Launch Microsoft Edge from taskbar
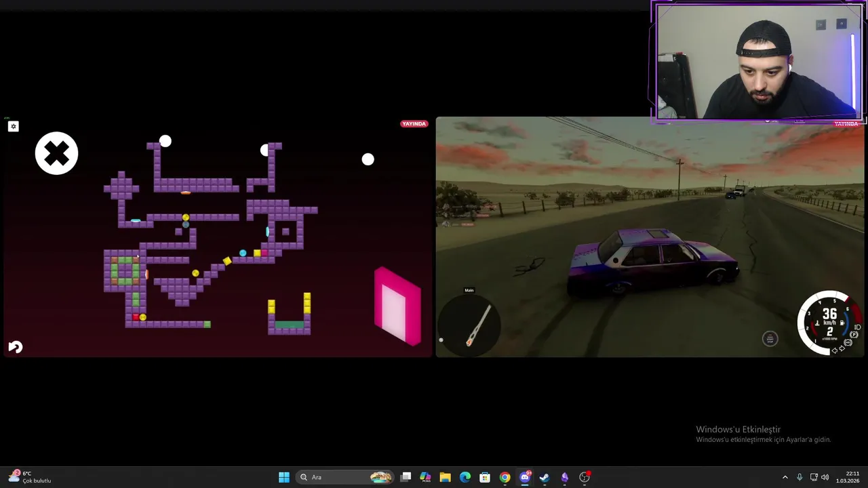Image resolution: width=868 pixels, height=488 pixels. (465, 477)
